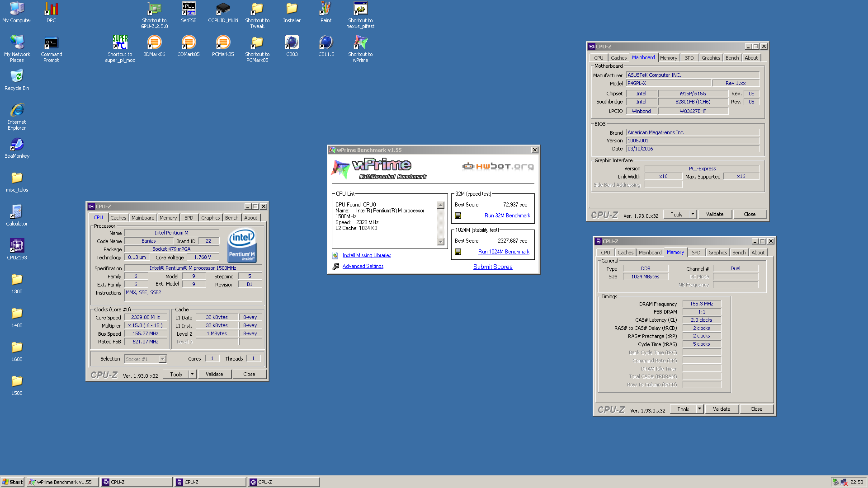Open CCPUID_Multi desktop icon
Screen dimensions: 868x488
[223, 12]
